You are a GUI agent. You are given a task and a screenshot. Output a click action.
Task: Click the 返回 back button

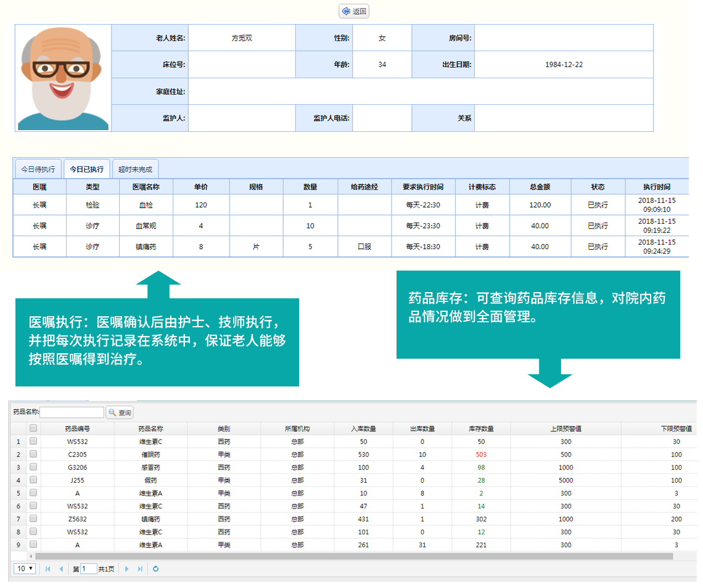click(355, 11)
